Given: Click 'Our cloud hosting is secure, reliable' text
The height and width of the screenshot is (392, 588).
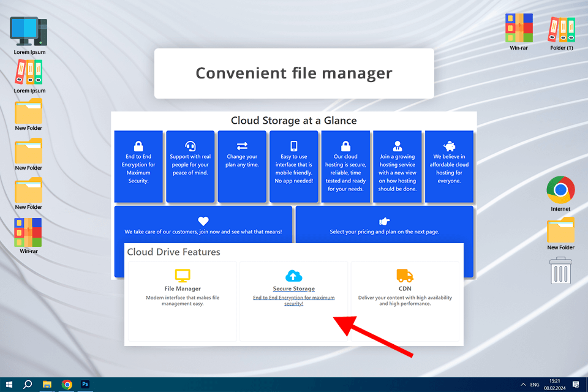Looking at the screenshot, I should pyautogui.click(x=345, y=173).
